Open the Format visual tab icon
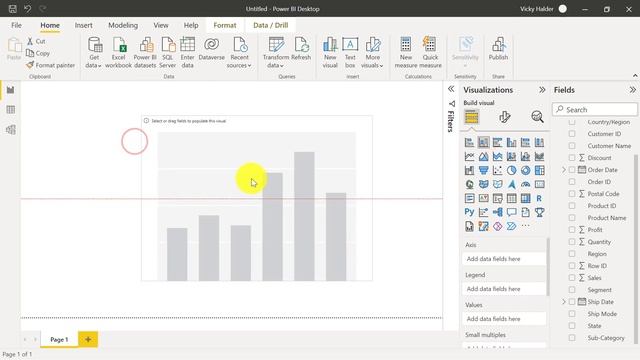The width and height of the screenshot is (640, 360). 504,117
